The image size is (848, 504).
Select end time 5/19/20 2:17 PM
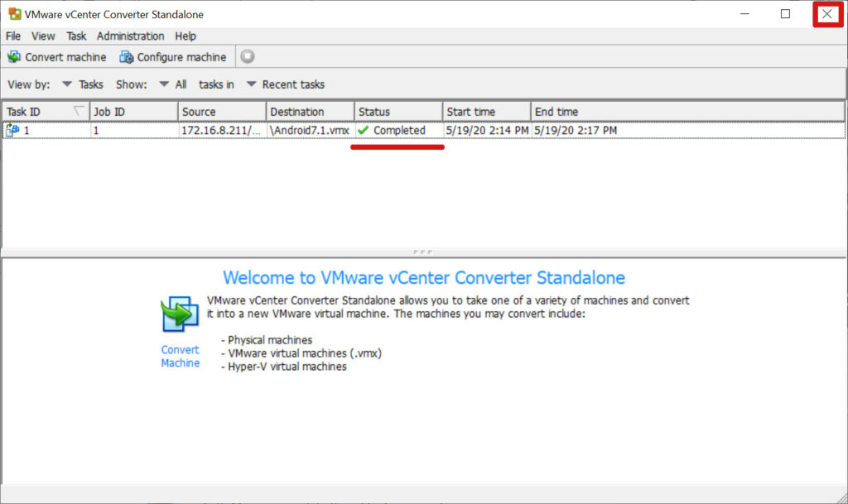pyautogui.click(x=576, y=130)
